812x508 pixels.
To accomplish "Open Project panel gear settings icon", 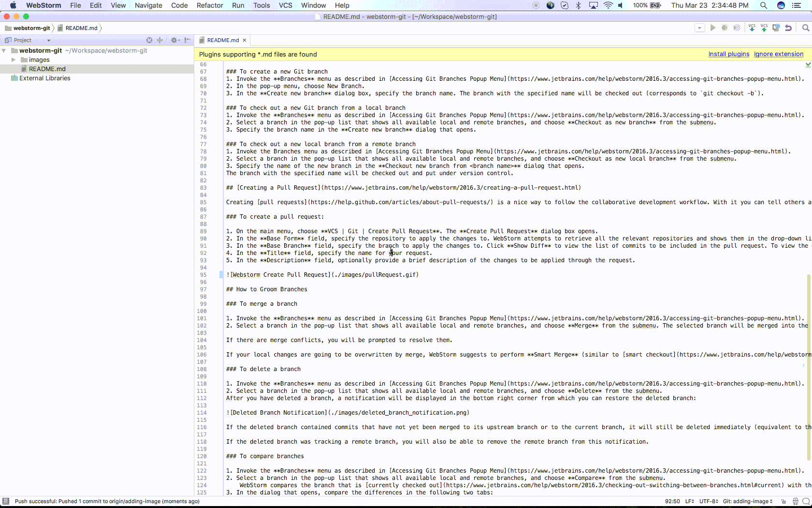I will [x=174, y=40].
